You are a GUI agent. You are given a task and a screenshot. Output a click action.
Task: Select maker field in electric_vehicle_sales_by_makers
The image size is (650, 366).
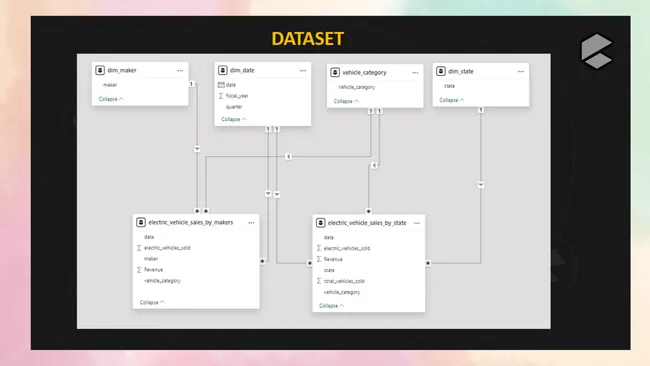point(151,258)
